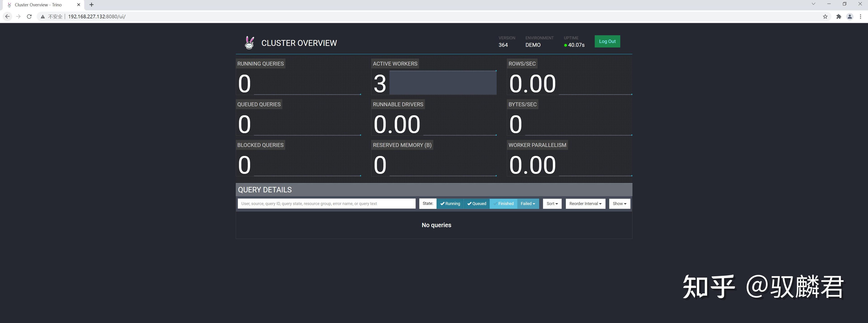
Task: Click the Trino rabbit logo
Action: point(249,43)
